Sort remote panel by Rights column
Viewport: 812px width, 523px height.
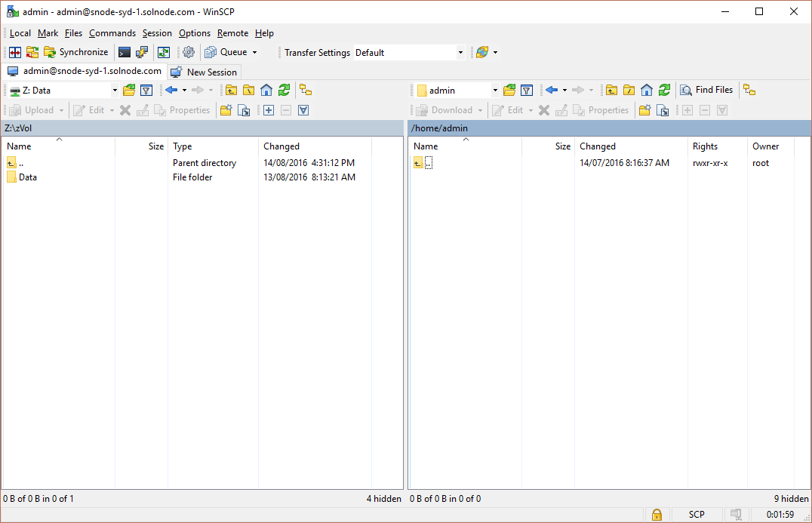click(x=717, y=146)
